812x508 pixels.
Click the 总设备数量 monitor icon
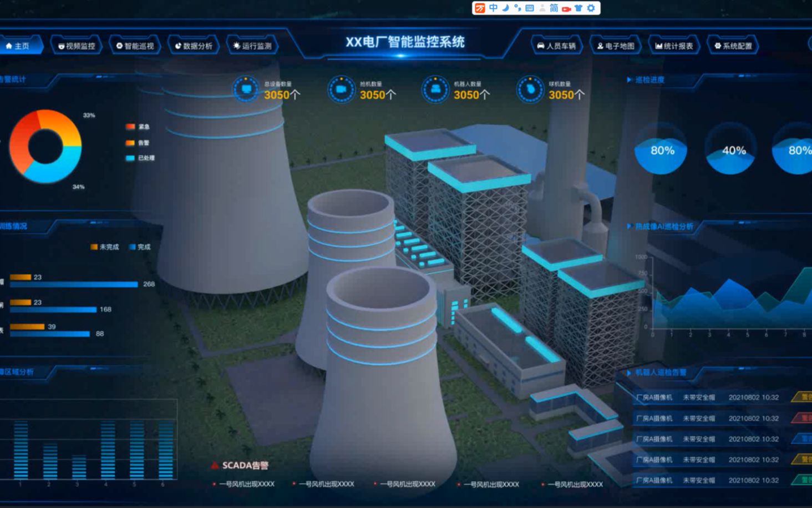pos(246,89)
